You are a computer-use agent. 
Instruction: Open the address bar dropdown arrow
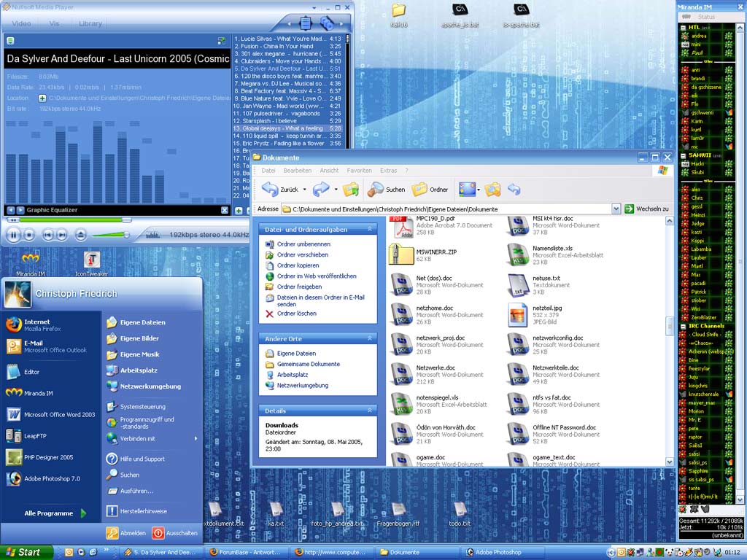(x=616, y=209)
